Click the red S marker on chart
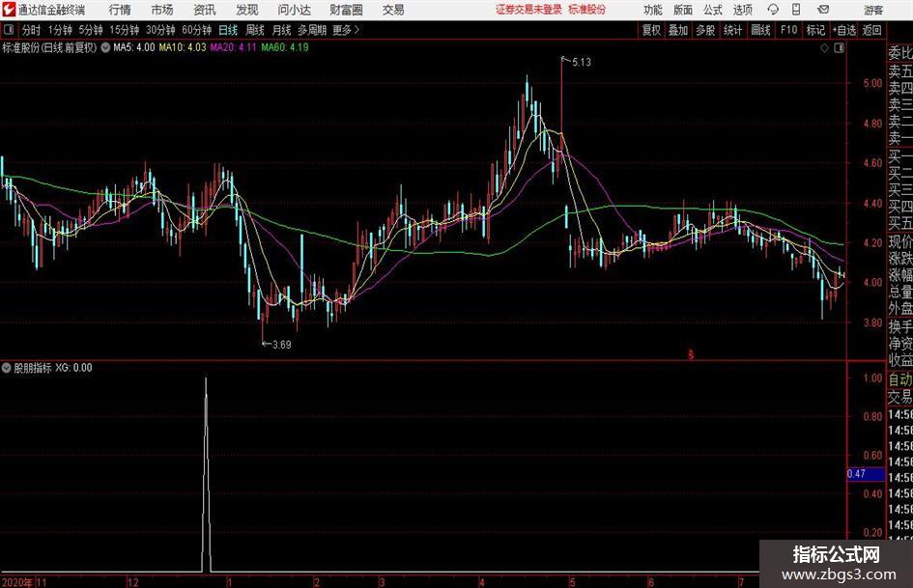 pos(691,354)
